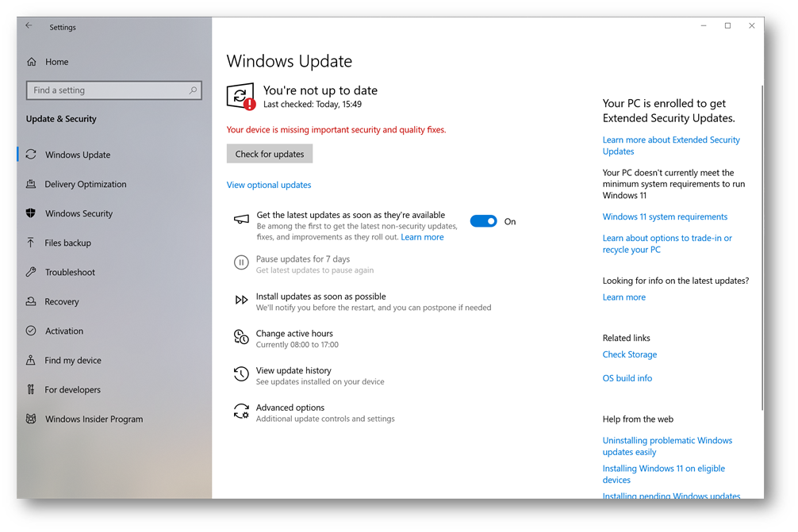Viewport: 798px width, 532px height.
Task: Click the Find my device person icon
Action: pos(31,360)
